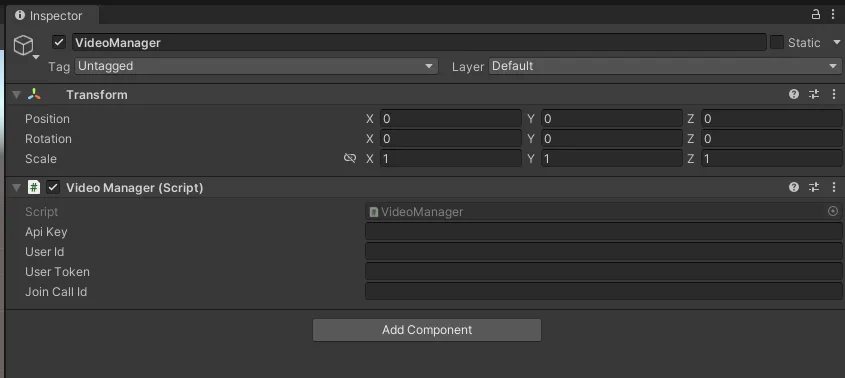Click the User Id label
845x378 pixels.
tap(44, 252)
